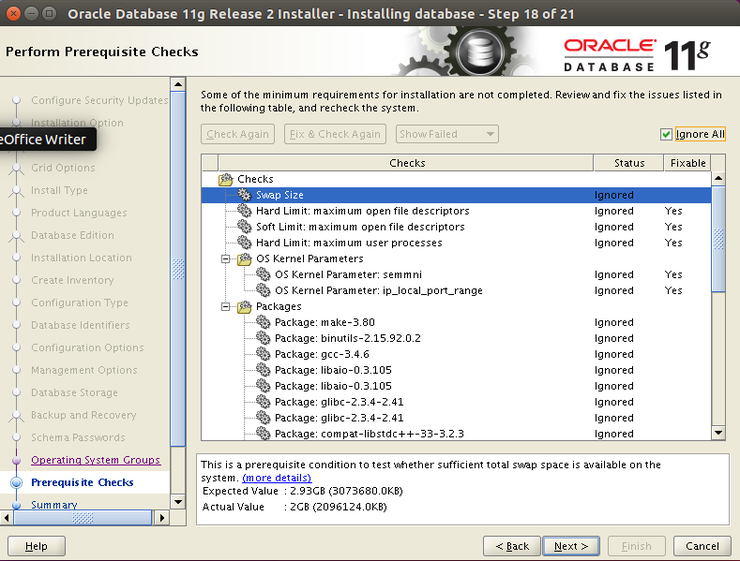This screenshot has width=740, height=561.
Task: Click the Checks root folder icon
Action: [x=226, y=179]
